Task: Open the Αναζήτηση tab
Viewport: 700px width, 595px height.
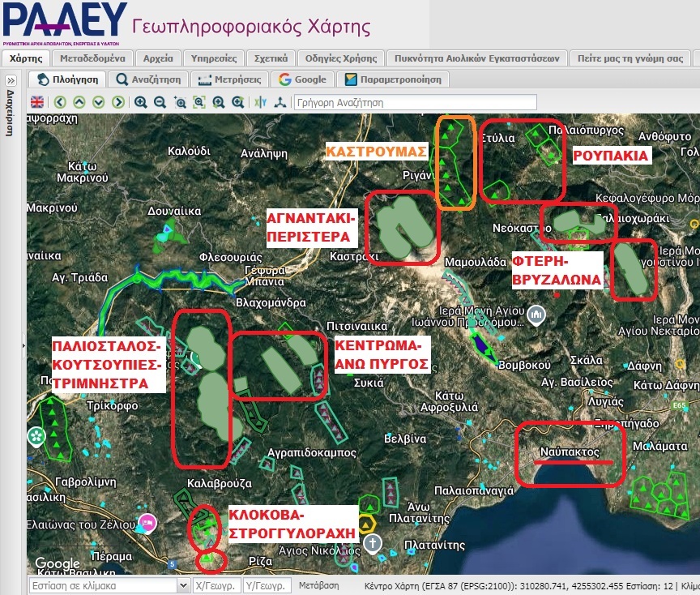Action: click(149, 79)
